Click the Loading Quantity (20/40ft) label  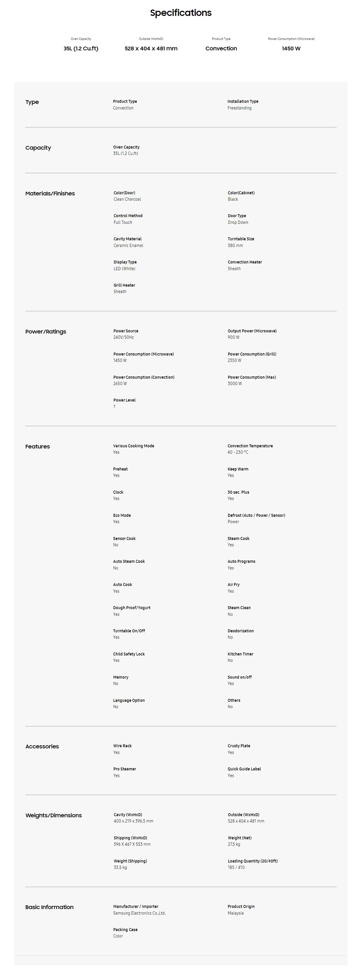point(252,861)
